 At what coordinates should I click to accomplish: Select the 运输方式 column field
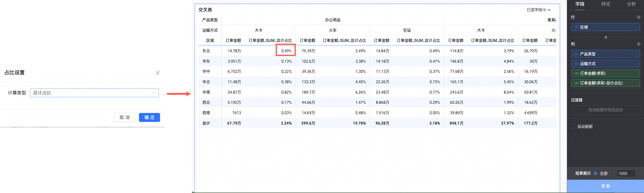(606, 64)
